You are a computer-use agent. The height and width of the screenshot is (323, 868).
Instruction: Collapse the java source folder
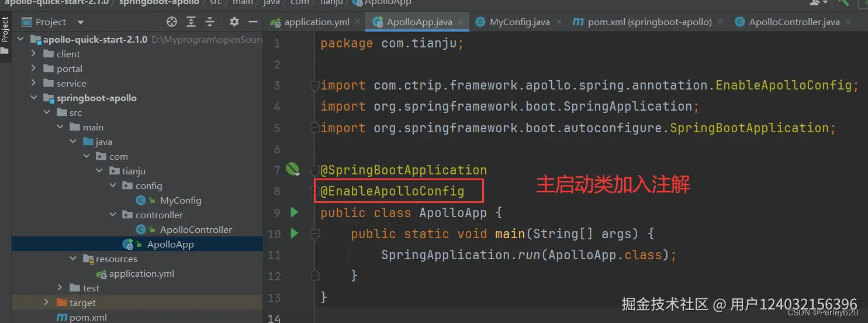pyautogui.click(x=73, y=142)
